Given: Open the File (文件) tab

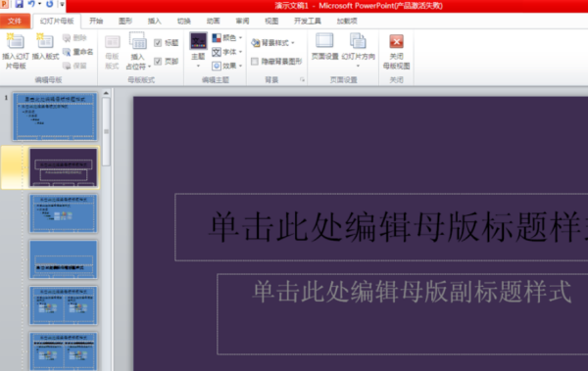Looking at the screenshot, I should point(15,21).
